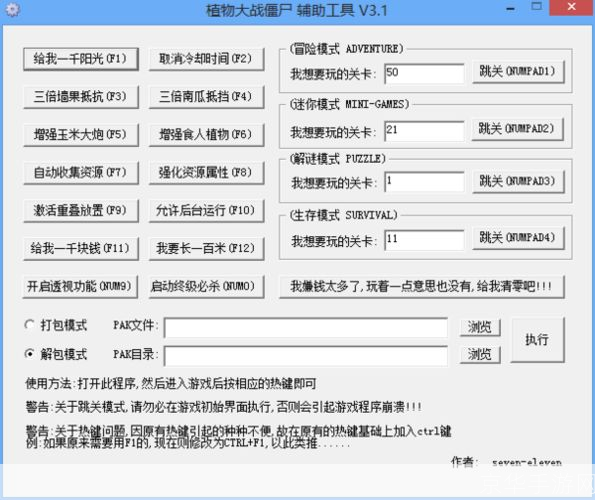Activate 三倍南瓜抵挡 (F4)

pos(206,97)
